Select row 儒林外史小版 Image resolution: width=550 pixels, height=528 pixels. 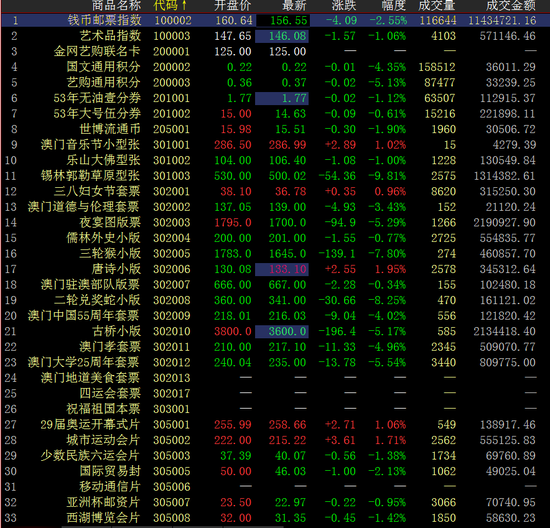pyautogui.click(x=275, y=238)
